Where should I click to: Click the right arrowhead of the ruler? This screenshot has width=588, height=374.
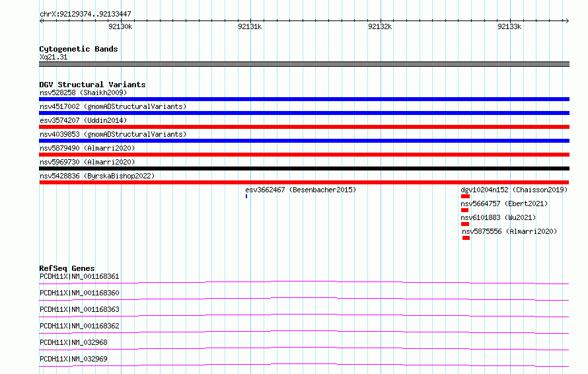[567, 20]
